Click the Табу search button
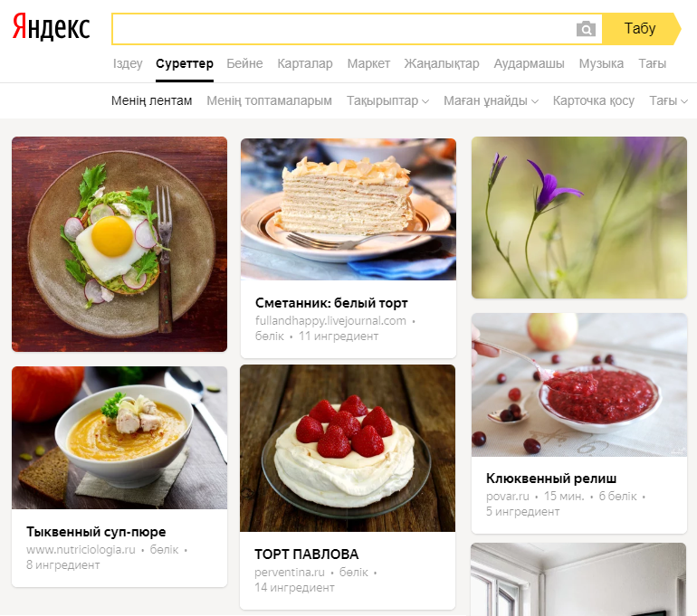Screen dimensions: 697x616 click(640, 29)
